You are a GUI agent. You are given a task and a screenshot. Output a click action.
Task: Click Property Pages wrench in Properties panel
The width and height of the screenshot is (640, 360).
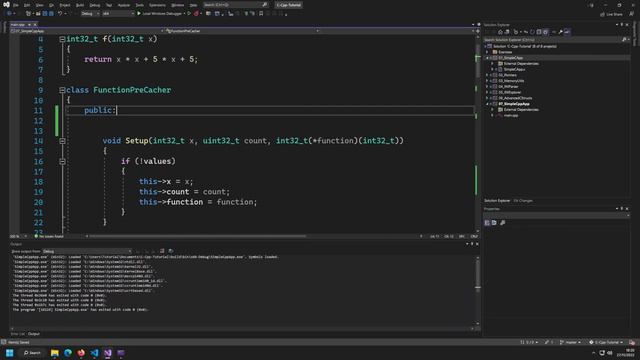(x=502, y=222)
